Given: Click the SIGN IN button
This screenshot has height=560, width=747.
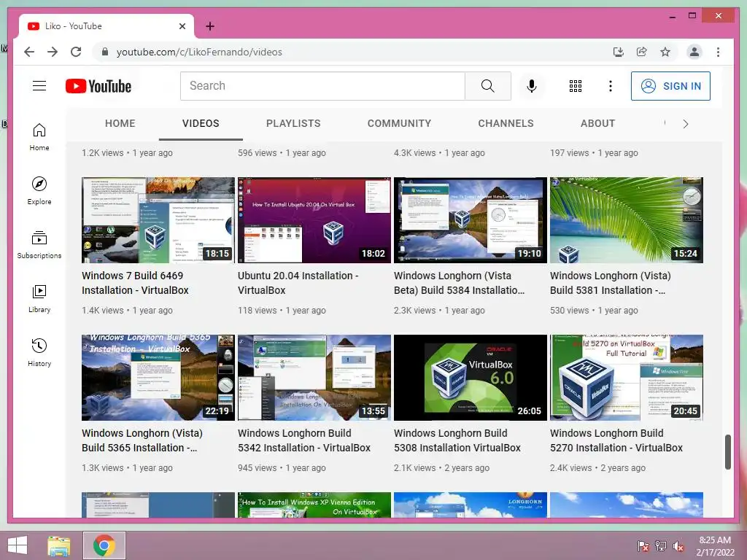Looking at the screenshot, I should click(x=670, y=86).
